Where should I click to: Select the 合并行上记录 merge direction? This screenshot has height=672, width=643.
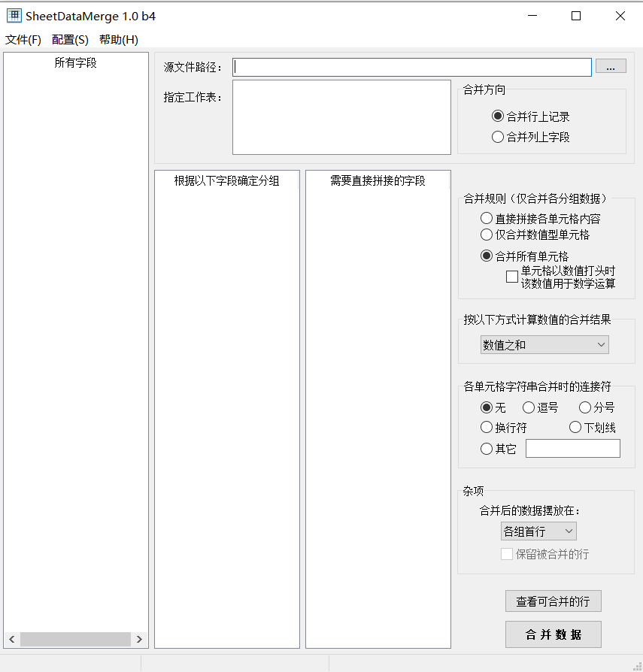pos(498,116)
